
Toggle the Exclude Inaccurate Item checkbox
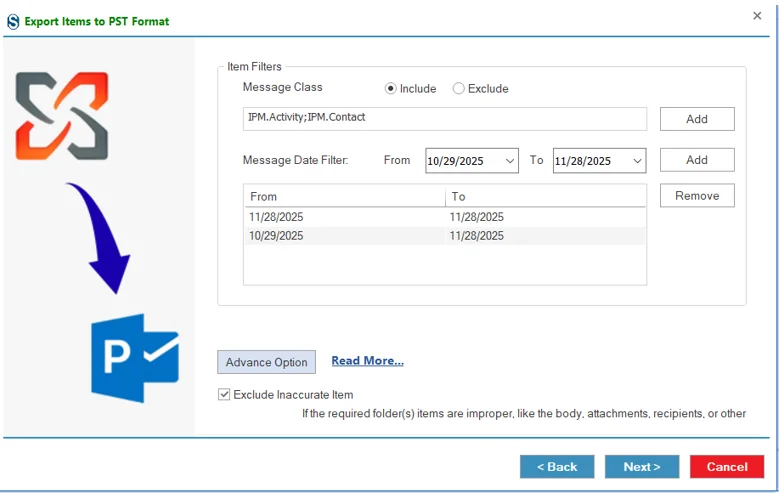pyautogui.click(x=224, y=395)
